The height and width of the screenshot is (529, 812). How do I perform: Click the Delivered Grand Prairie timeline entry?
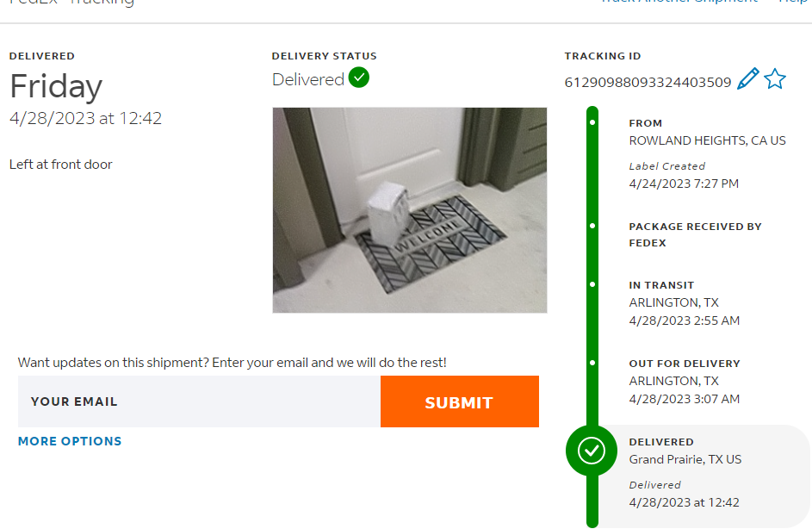[685, 459]
